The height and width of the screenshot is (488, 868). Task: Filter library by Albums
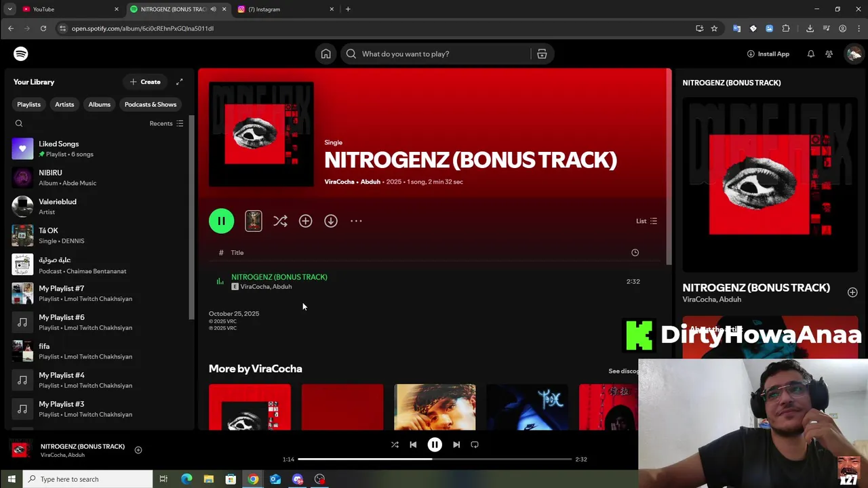click(99, 104)
